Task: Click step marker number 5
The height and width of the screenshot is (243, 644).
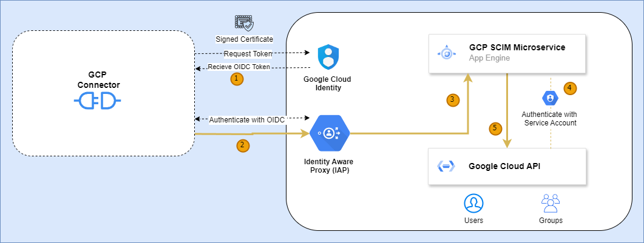Action: click(x=496, y=128)
